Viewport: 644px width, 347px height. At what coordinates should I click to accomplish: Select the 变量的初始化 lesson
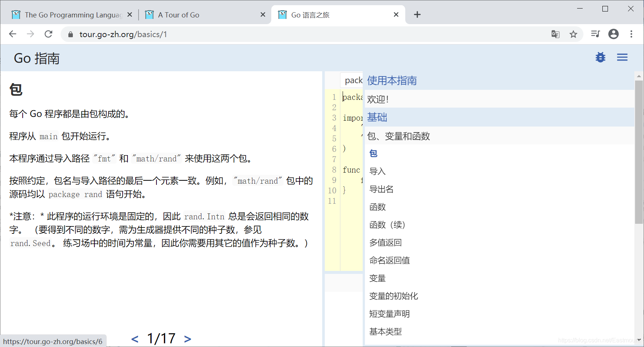click(x=394, y=296)
